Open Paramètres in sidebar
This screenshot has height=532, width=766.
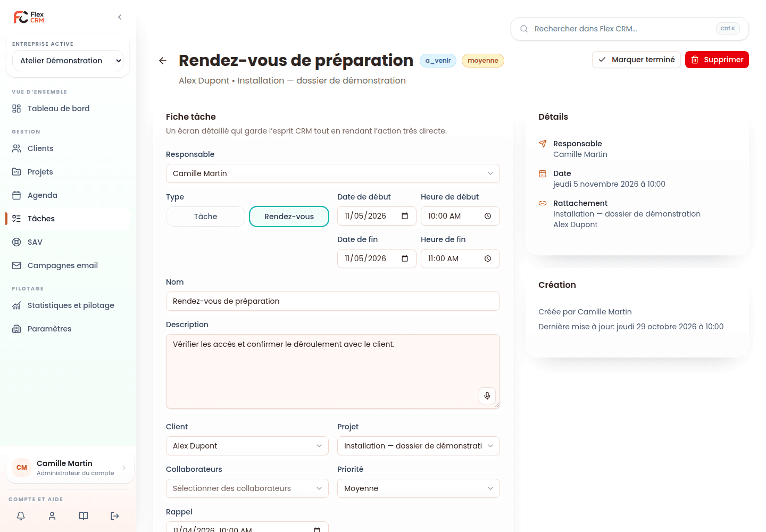(x=68, y=329)
